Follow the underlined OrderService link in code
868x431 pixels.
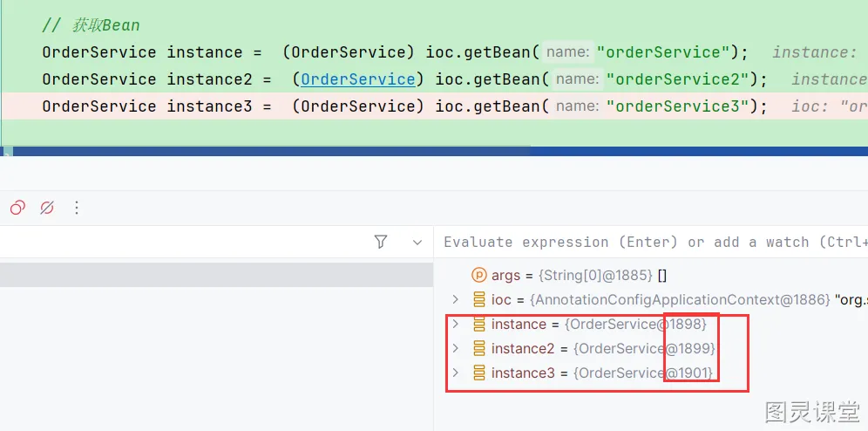(357, 79)
